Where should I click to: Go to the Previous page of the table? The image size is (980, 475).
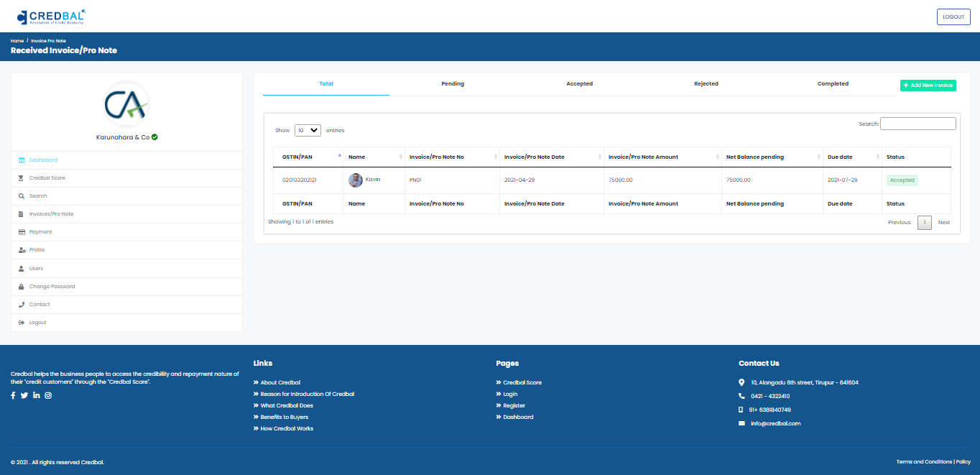(900, 223)
